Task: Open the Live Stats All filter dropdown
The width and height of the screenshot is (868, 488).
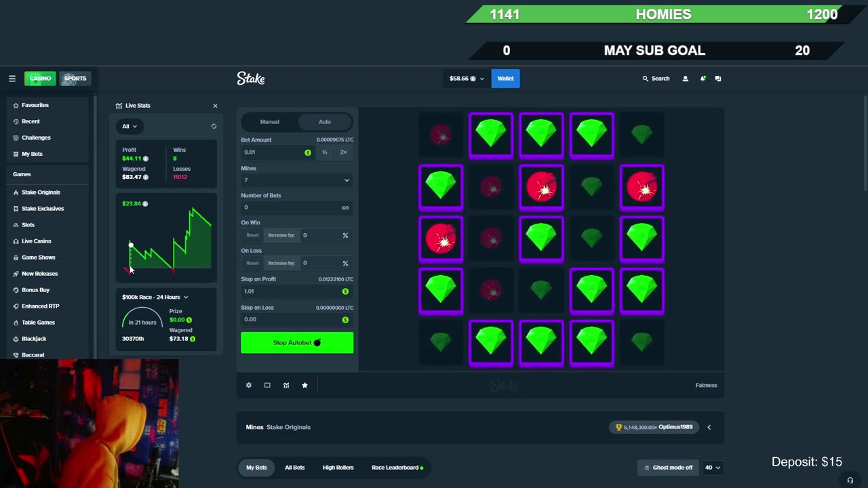Action: coord(129,126)
